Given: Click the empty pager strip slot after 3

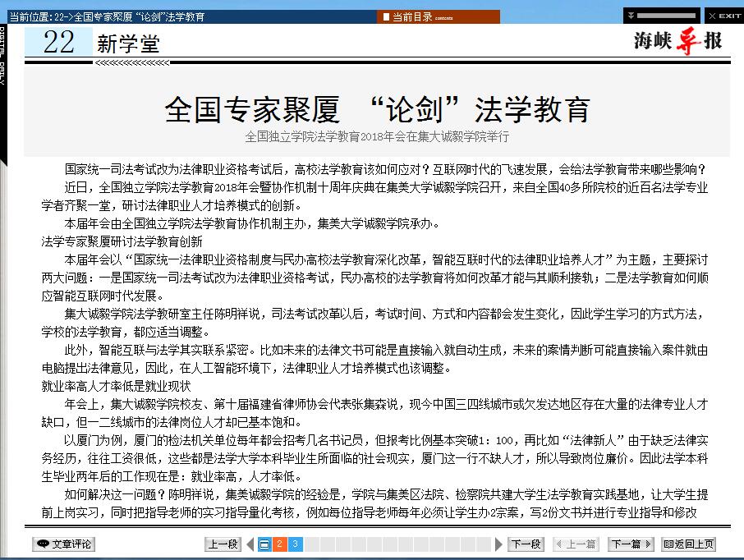Looking at the screenshot, I should pos(312,544).
